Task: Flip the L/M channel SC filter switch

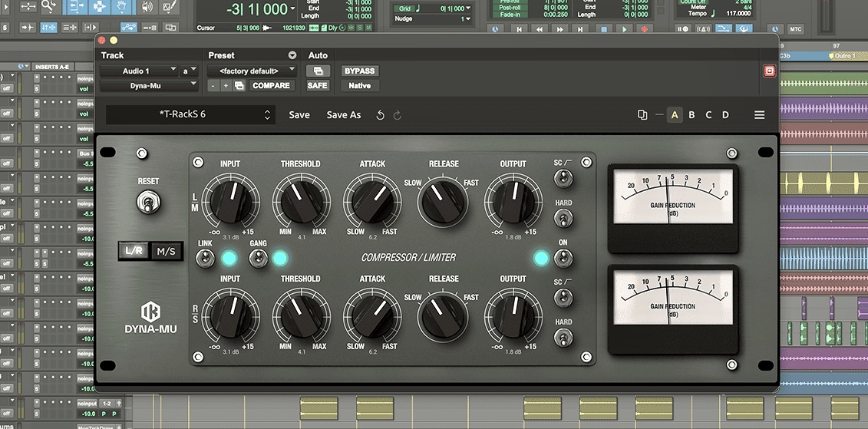Action: pyautogui.click(x=563, y=178)
